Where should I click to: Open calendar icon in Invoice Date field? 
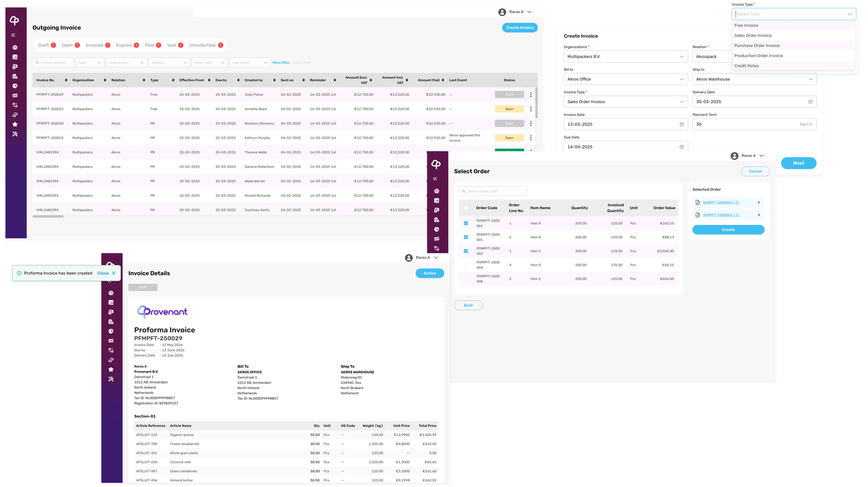tap(681, 124)
